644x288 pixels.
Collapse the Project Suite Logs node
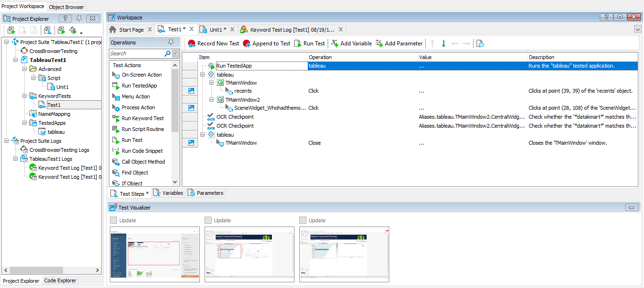pyautogui.click(x=7, y=141)
